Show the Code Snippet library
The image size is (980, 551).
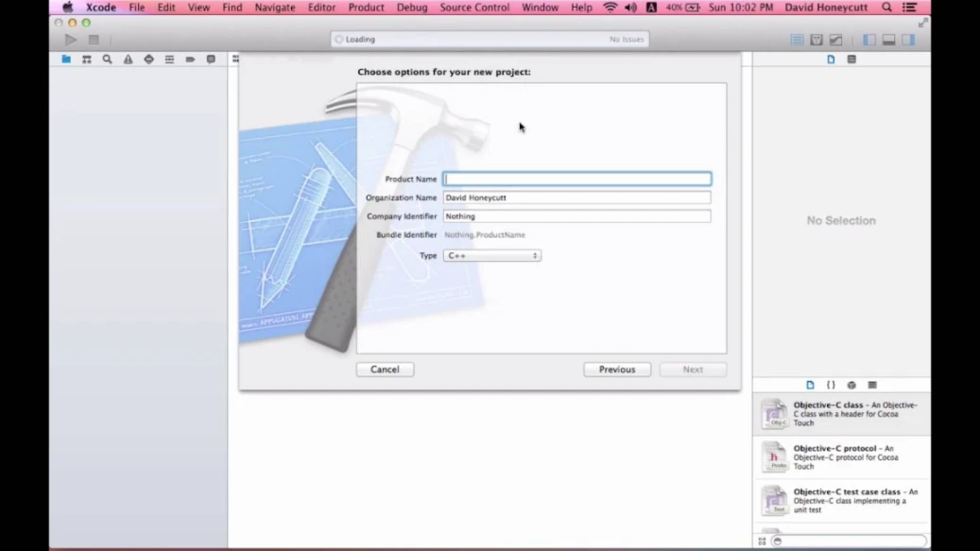point(831,385)
